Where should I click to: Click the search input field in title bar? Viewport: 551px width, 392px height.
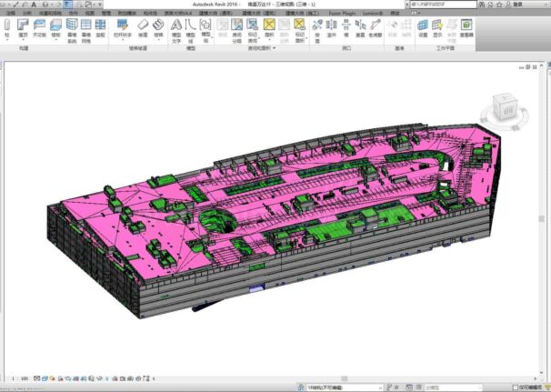[x=443, y=5]
